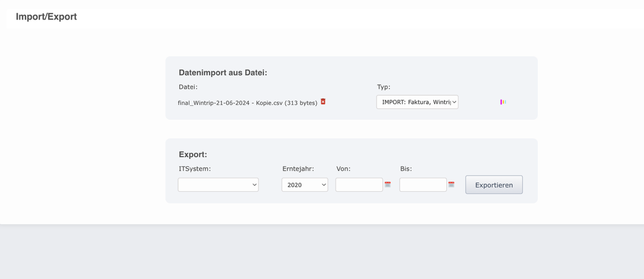Open the calendar picker for Von date

[388, 185]
